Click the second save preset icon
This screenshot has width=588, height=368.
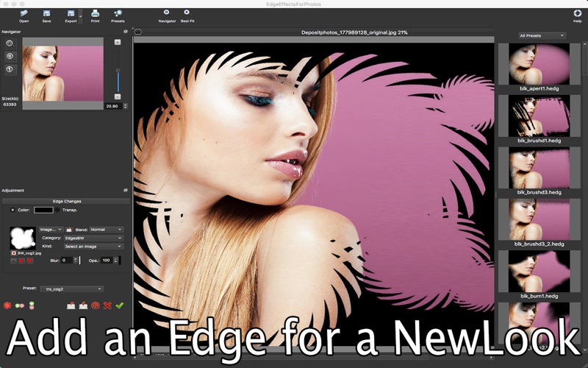(x=83, y=305)
